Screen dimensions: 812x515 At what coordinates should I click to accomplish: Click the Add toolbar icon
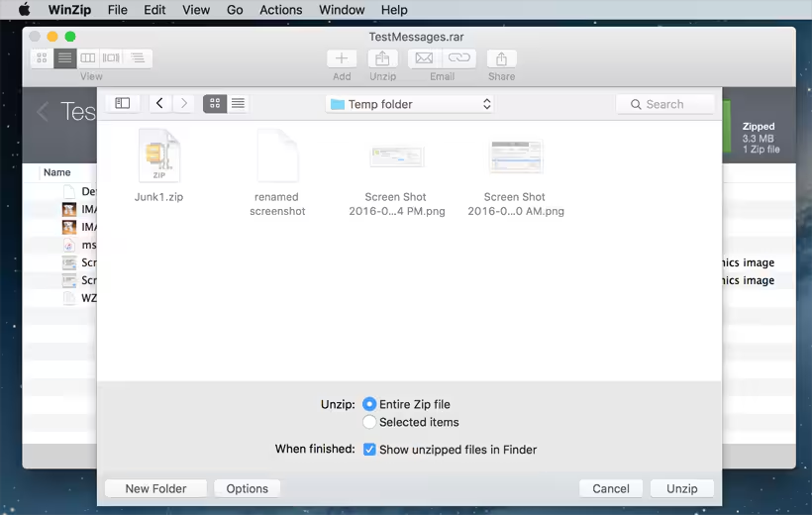pos(342,59)
